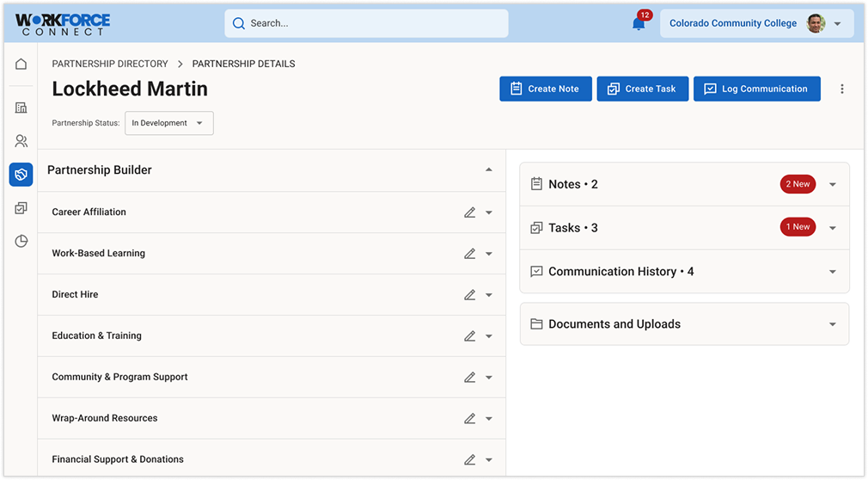Open the tasks checklist icon in sidebar
This screenshot has width=868, height=480.
click(21, 208)
